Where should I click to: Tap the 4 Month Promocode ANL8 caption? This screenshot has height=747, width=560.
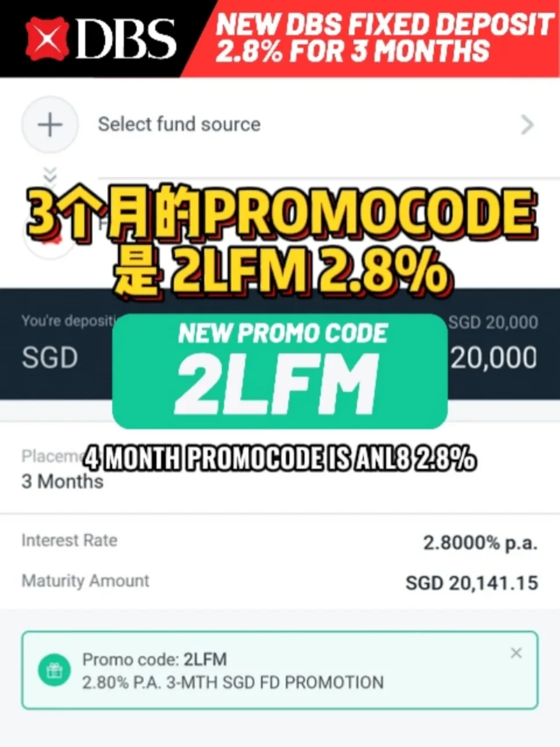point(280,459)
